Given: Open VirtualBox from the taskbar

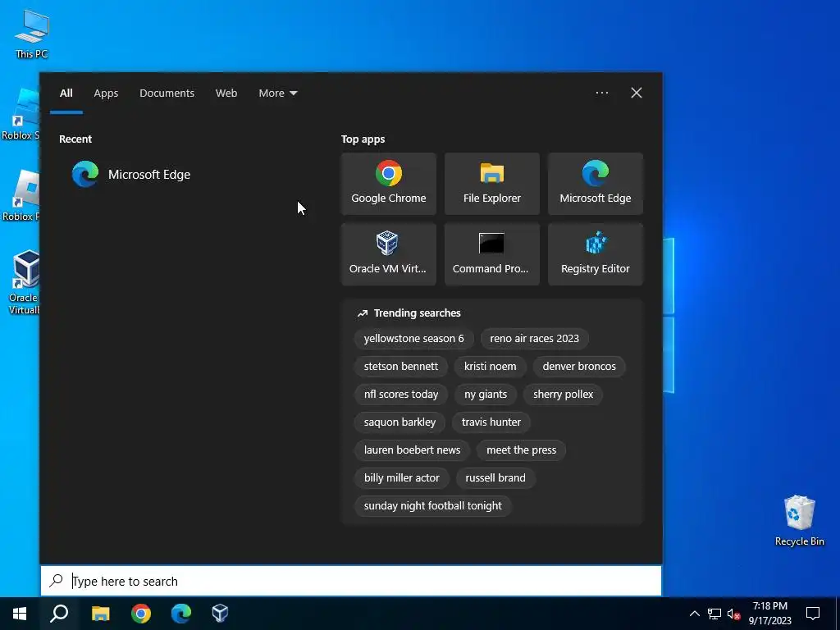Looking at the screenshot, I should (220, 614).
